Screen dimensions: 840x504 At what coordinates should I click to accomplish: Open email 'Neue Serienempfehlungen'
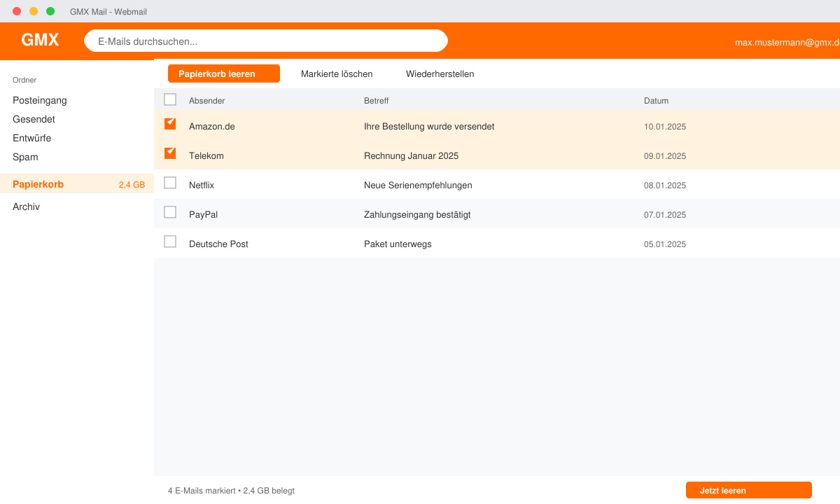pos(418,185)
